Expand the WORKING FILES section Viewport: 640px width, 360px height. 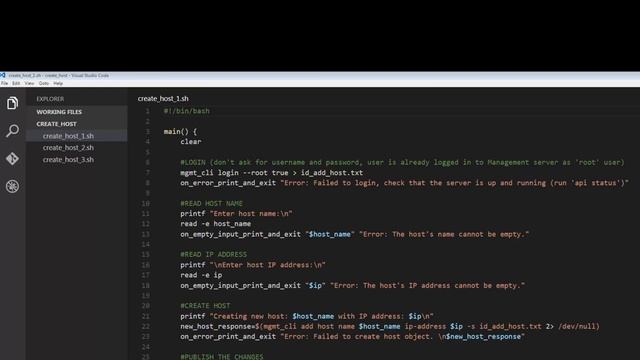[x=77, y=112]
